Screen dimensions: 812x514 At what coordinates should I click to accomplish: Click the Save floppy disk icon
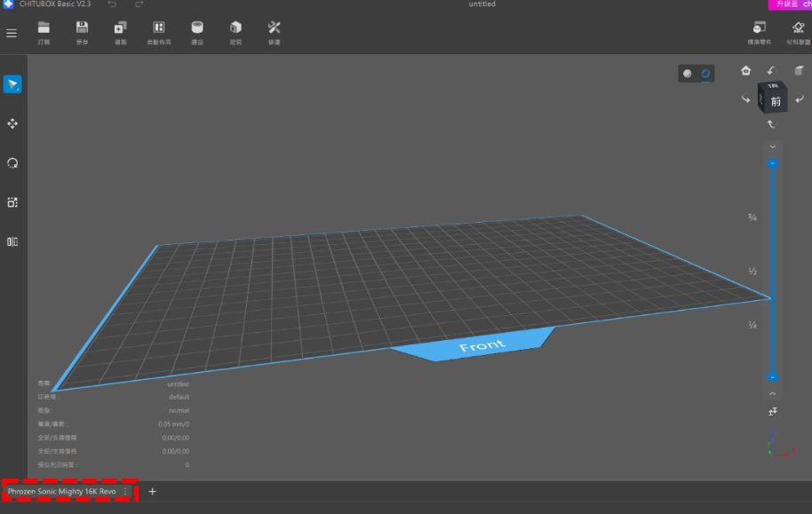[82, 28]
